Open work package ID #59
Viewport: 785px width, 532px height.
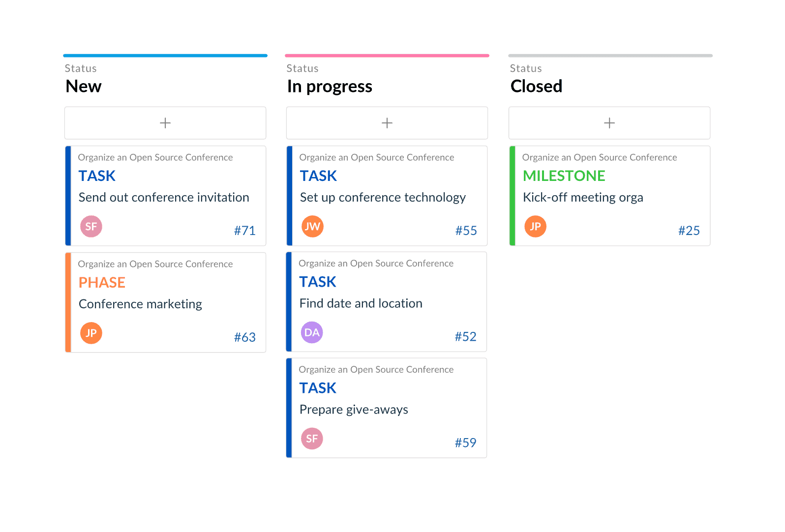coord(465,443)
